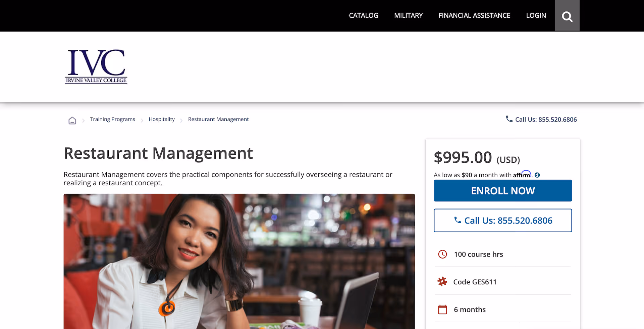Viewport: 644px width, 329px height.
Task: Click the hashtag icon beside course code
Action: click(x=442, y=281)
